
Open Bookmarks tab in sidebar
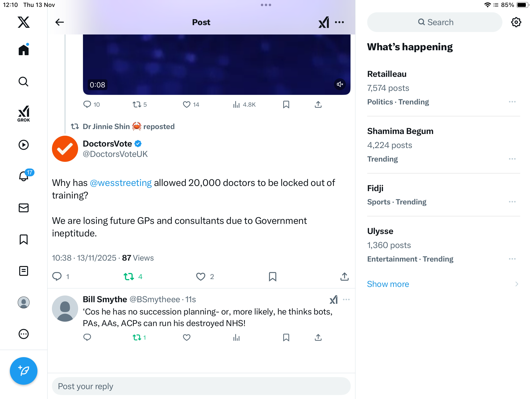(x=24, y=239)
